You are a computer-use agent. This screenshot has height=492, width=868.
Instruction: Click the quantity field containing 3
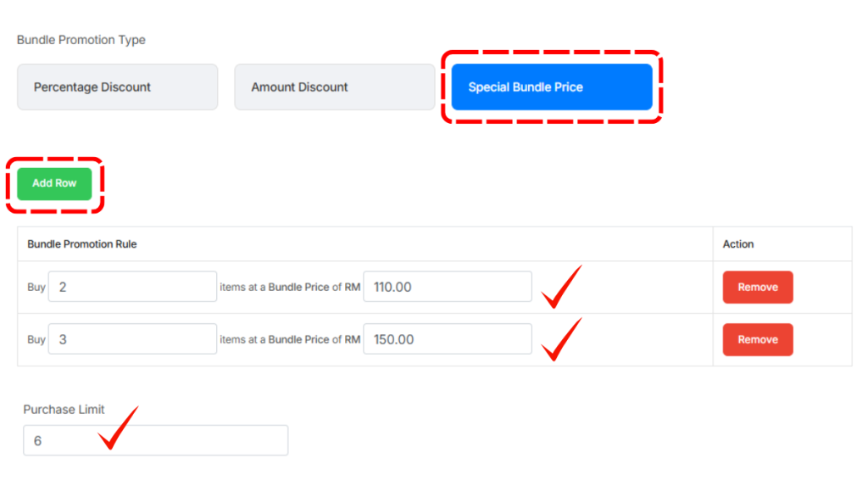click(x=132, y=339)
